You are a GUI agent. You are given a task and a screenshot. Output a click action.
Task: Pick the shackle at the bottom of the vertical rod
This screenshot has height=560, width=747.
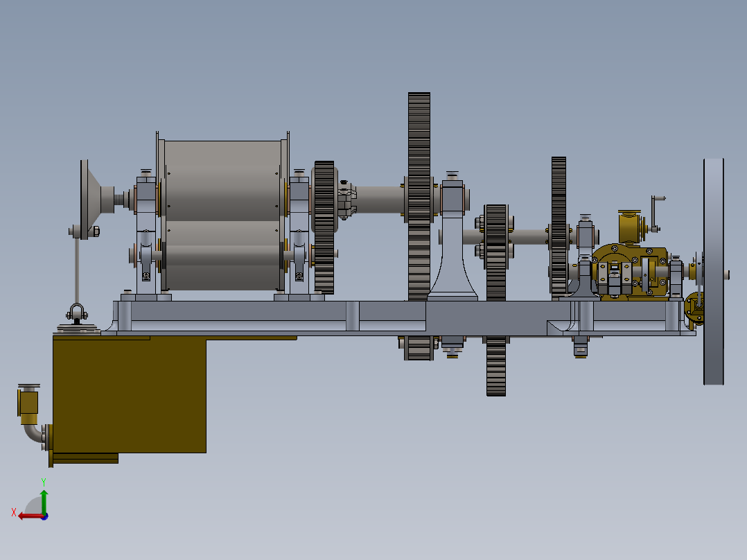pyautogui.click(x=77, y=313)
